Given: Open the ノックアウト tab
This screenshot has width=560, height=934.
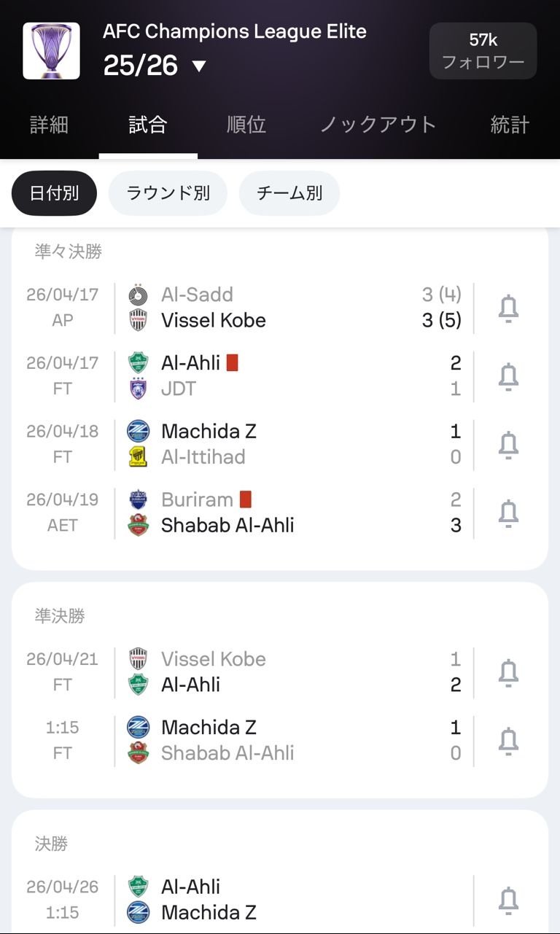Looking at the screenshot, I should 378,125.
